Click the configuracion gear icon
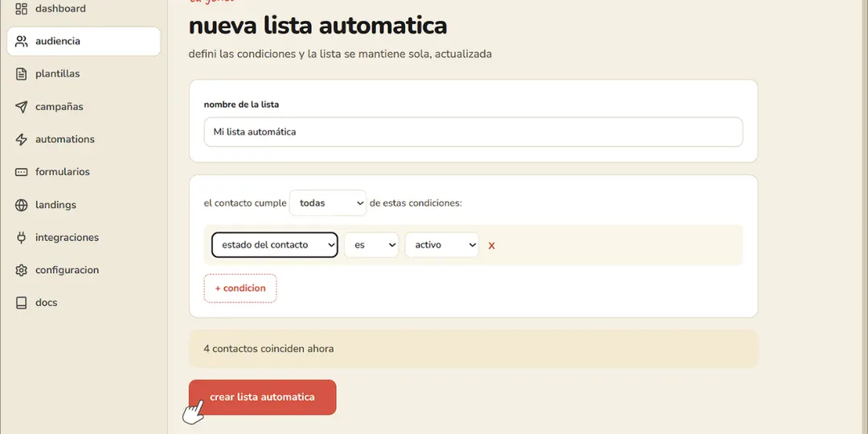This screenshot has height=434, width=868. click(x=21, y=270)
